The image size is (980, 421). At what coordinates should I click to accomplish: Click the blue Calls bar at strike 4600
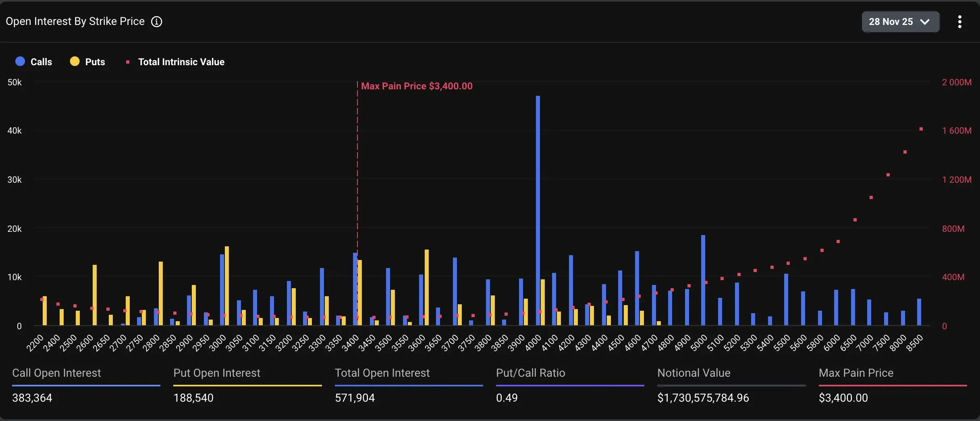[x=637, y=288]
